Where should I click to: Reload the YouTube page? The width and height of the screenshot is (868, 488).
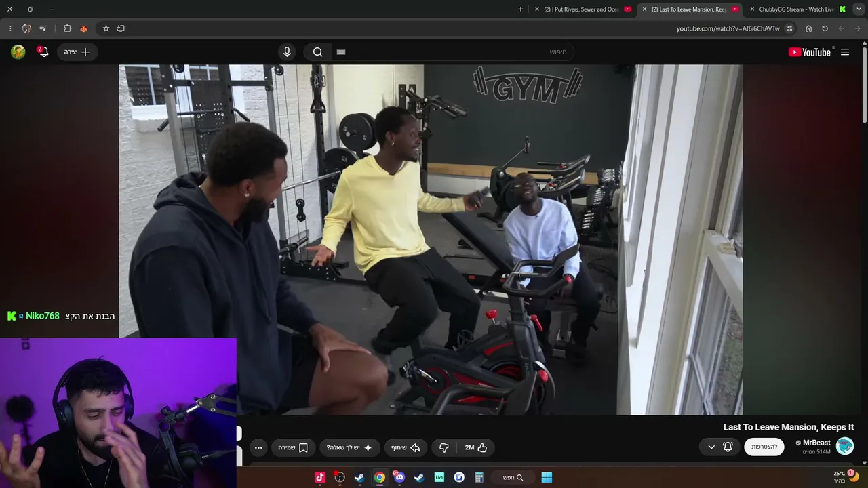tap(825, 28)
